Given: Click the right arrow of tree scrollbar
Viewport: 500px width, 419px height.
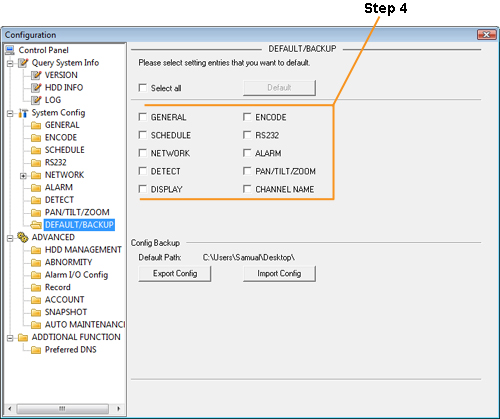Looking at the screenshot, I should pos(118,409).
